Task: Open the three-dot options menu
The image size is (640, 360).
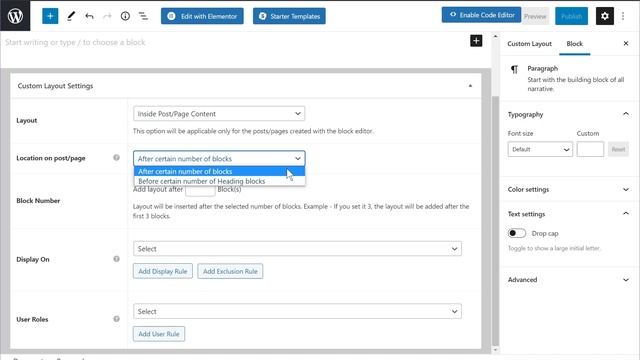Action: click(x=623, y=16)
